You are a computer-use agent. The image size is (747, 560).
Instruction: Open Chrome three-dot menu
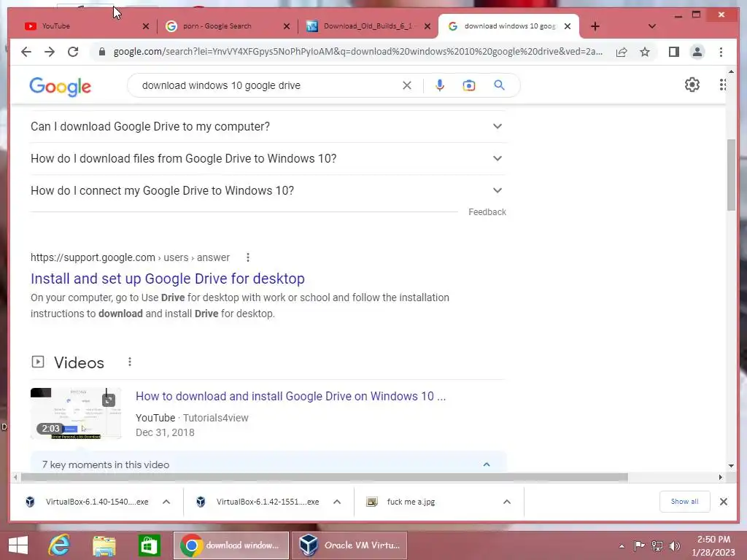[x=721, y=52]
